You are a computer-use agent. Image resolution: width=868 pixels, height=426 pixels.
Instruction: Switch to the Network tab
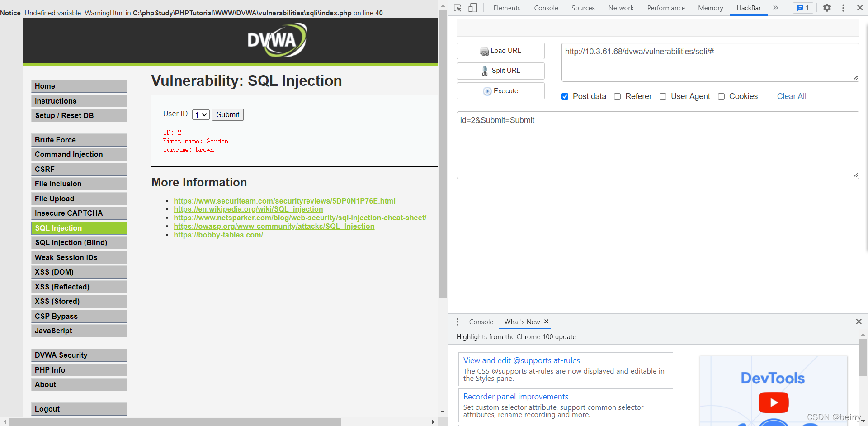point(621,8)
